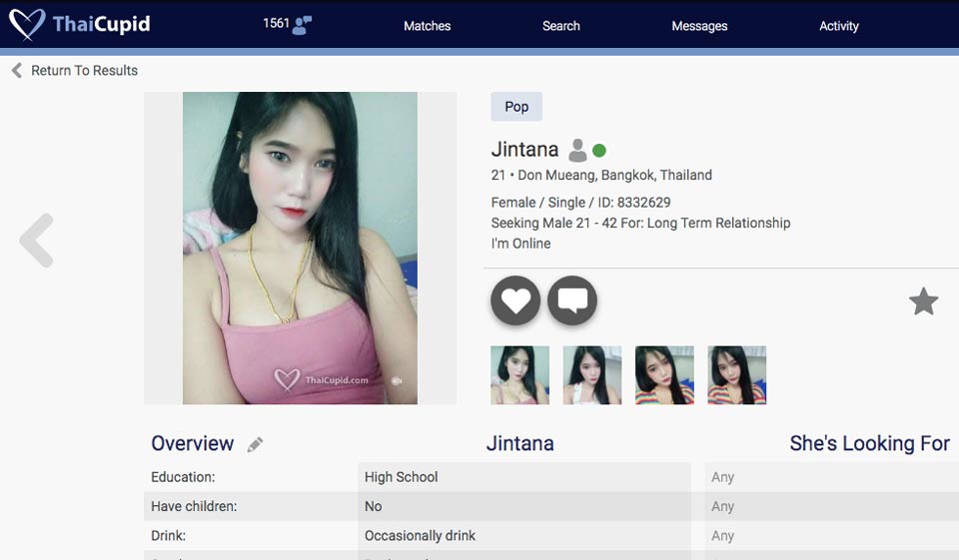Click the Pop tag button

516,107
